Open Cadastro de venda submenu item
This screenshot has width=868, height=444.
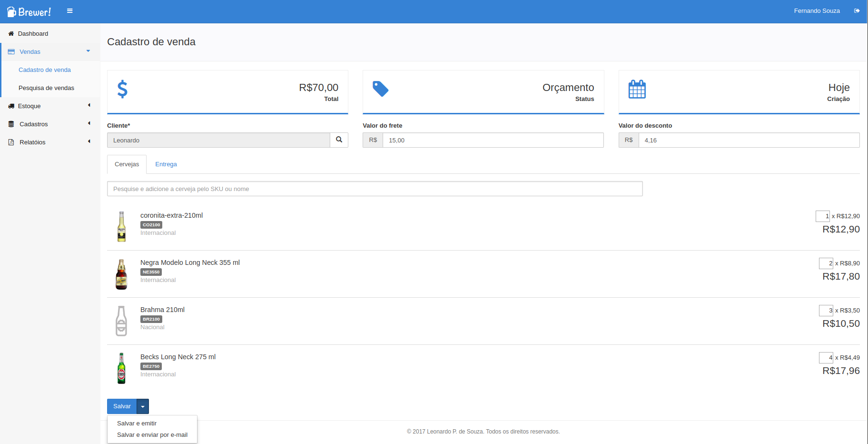[x=45, y=70]
